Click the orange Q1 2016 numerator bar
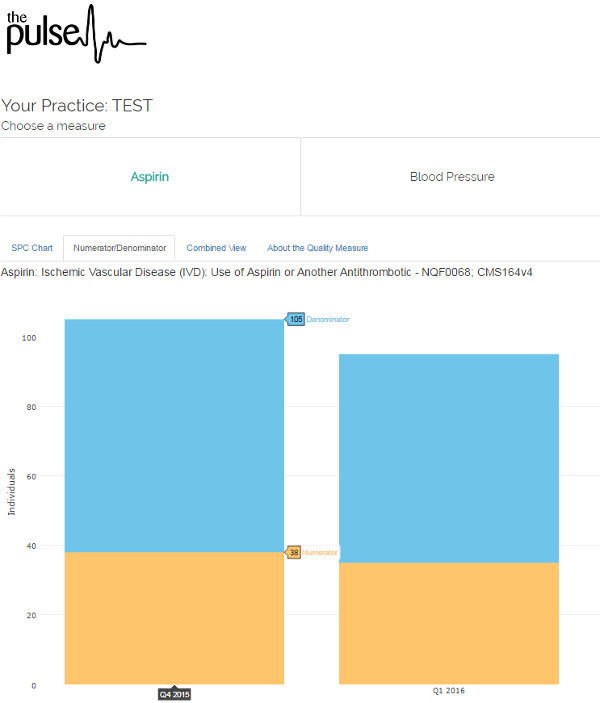Viewport: 600px width, 703px height. click(449, 623)
